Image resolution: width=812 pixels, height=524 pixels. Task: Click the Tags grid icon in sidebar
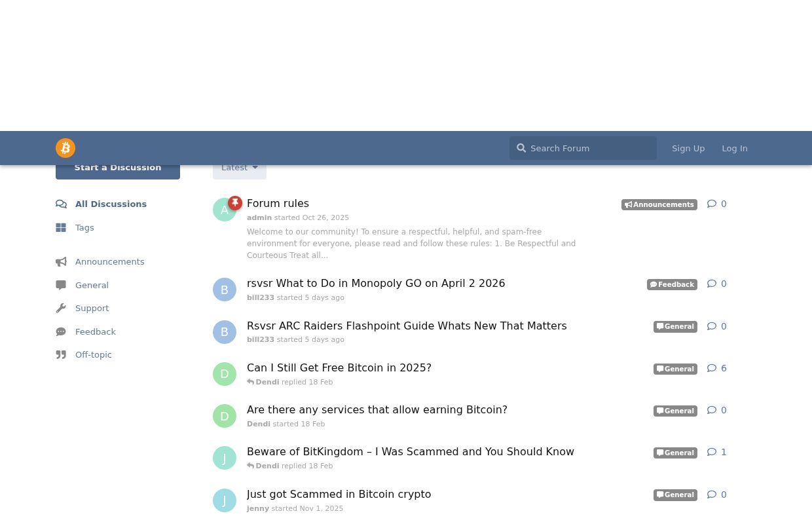pos(61,227)
